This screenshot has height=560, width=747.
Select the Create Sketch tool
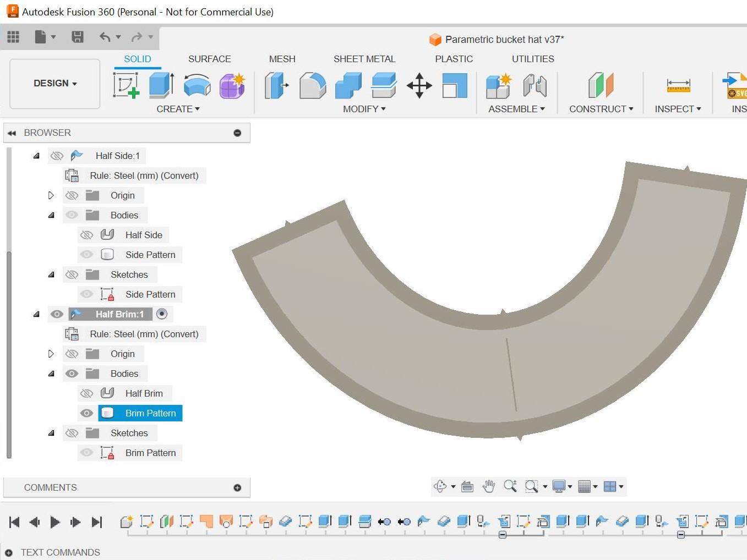[x=127, y=86]
